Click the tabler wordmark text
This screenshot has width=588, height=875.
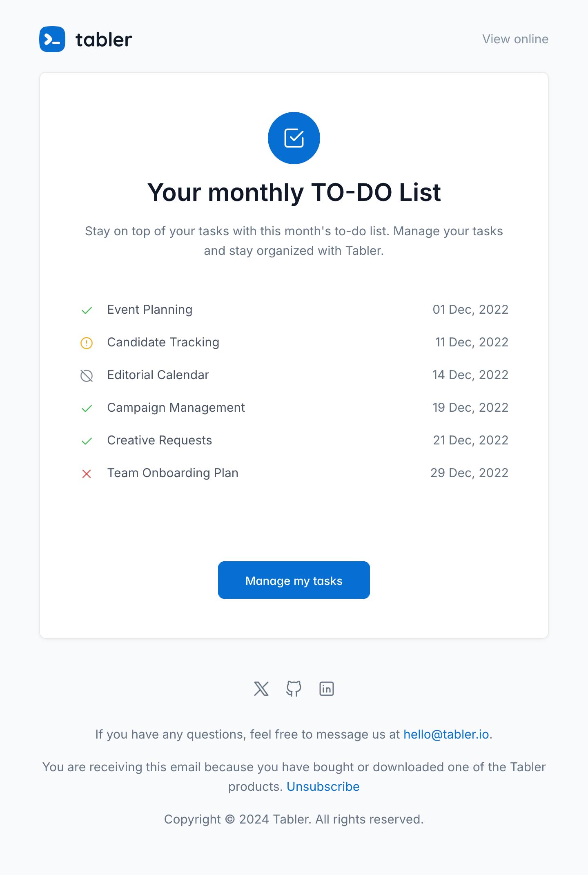(x=104, y=40)
